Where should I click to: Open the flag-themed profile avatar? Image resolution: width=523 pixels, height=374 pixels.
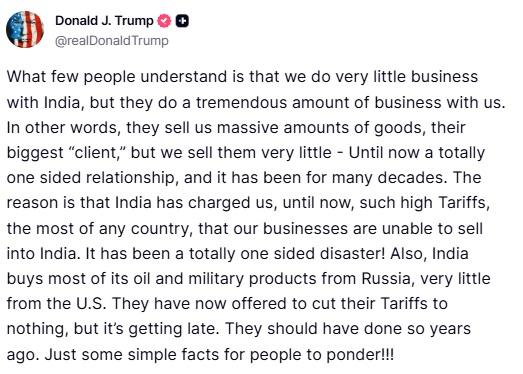click(x=25, y=30)
